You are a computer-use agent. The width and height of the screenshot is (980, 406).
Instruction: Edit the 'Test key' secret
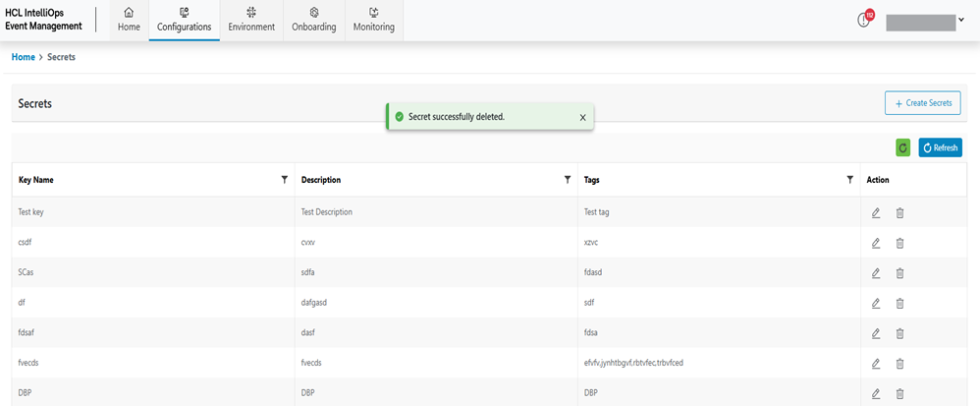pyautogui.click(x=876, y=212)
